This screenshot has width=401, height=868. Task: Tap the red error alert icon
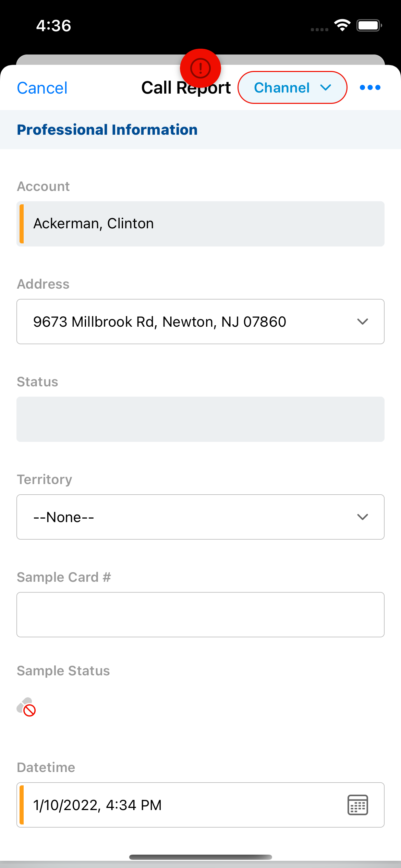[200, 68]
